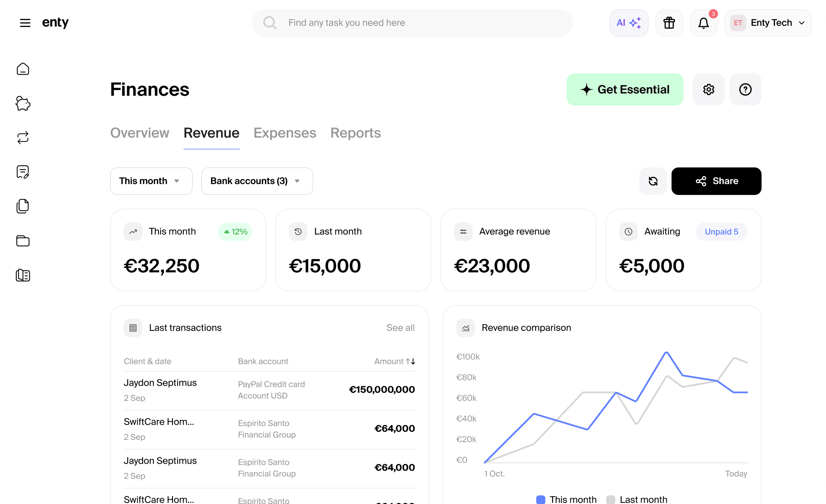Open the transfers arrows sidebar icon

23,138
